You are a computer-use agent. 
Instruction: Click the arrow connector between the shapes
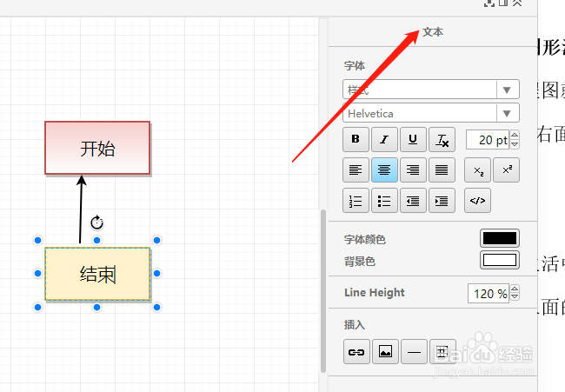(81, 210)
